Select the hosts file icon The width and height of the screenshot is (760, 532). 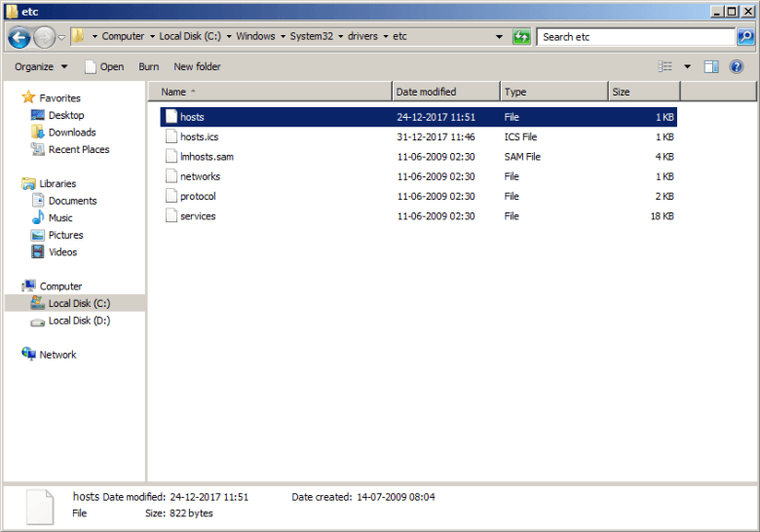(x=171, y=117)
